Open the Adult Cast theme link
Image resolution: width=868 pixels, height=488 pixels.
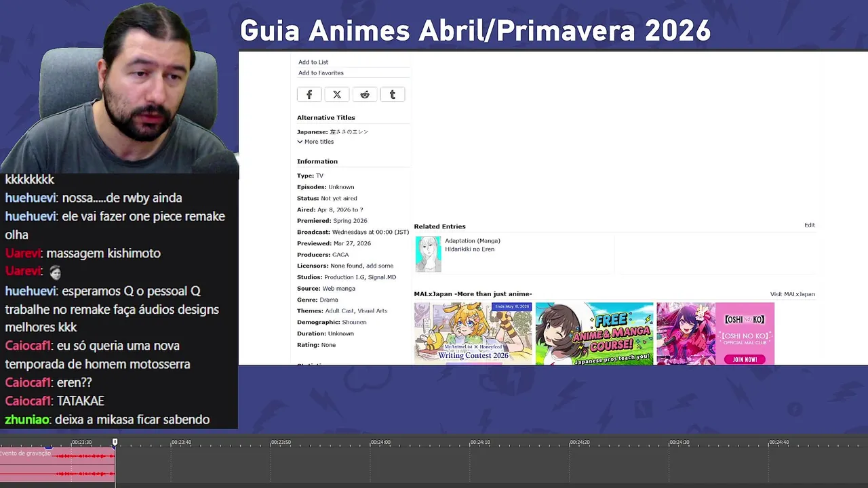[339, 311]
